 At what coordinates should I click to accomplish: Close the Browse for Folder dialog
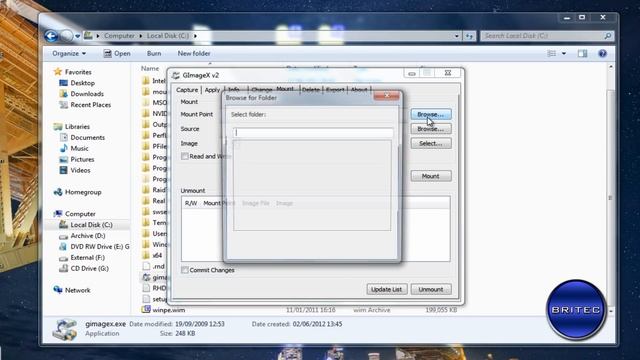(x=387, y=96)
